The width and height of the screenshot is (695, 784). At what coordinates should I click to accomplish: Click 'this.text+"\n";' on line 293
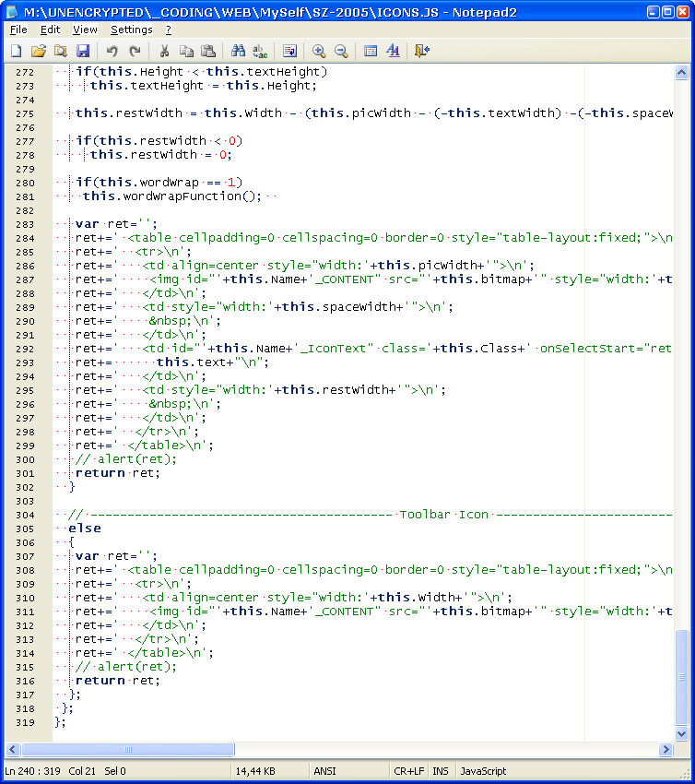212,362
